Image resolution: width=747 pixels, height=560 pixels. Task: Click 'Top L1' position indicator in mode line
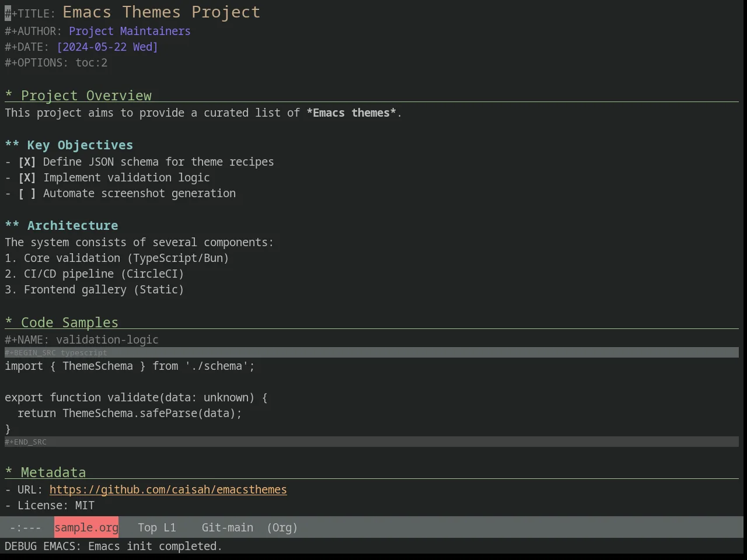(x=157, y=528)
